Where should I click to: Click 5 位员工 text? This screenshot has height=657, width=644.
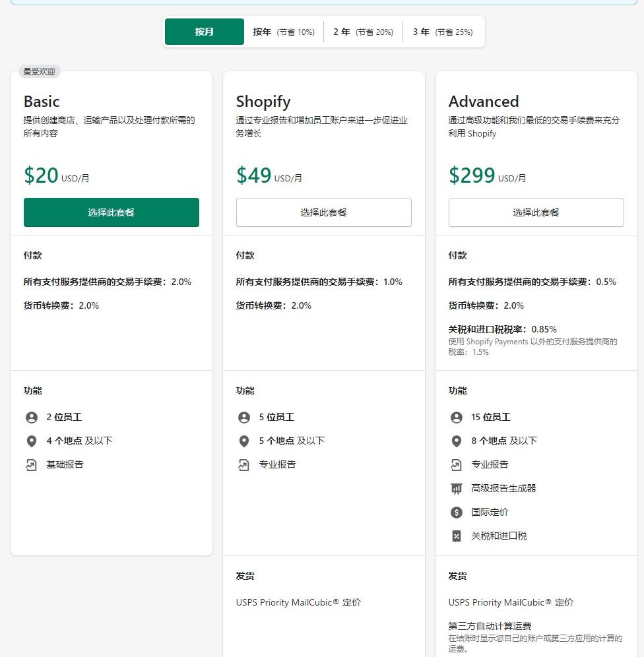click(276, 418)
